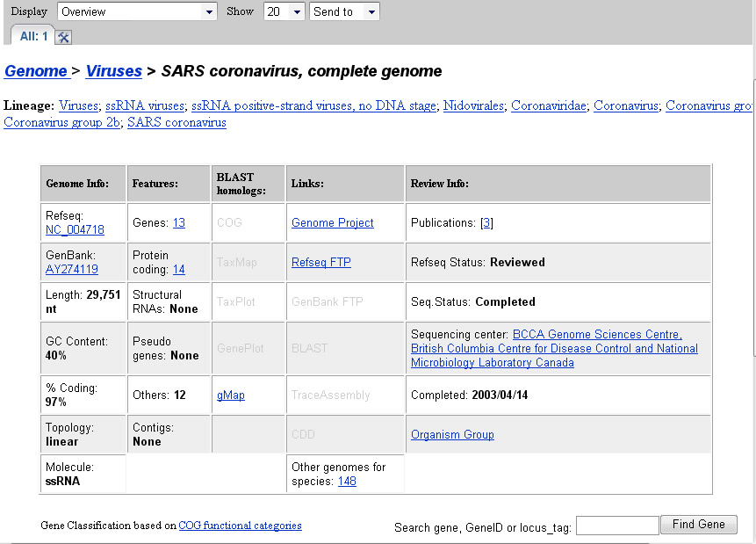Open the Send to dropdown
The height and width of the screenshot is (544, 756).
344,11
